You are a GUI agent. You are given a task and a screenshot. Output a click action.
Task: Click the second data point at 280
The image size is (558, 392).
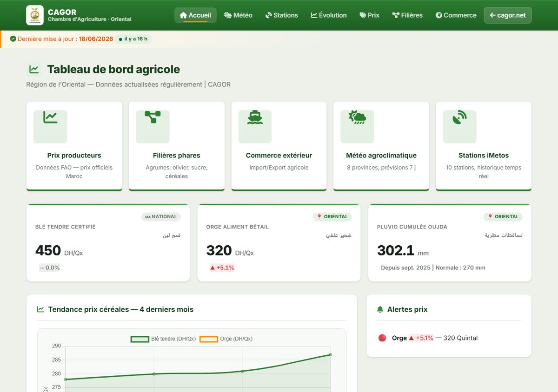154,374
